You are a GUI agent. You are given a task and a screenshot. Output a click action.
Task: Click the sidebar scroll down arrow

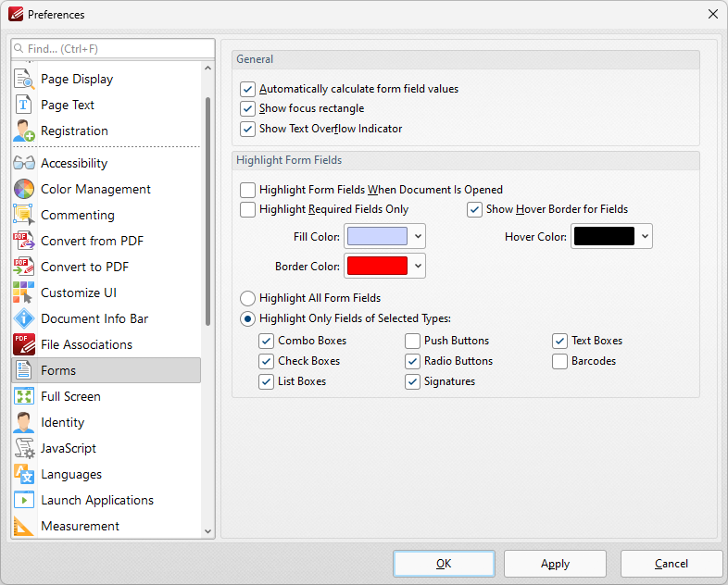208,531
